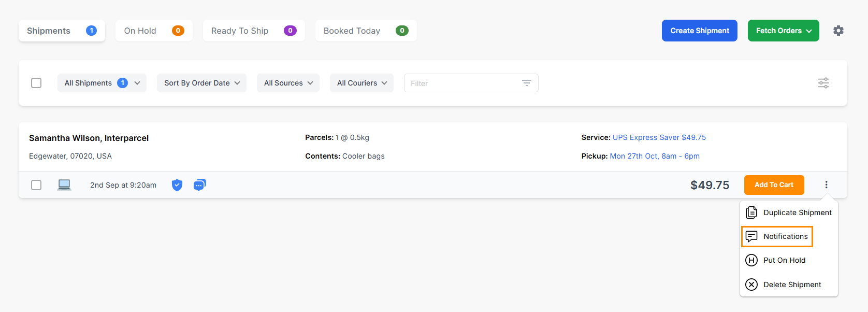
Task: Check the Samantha Wilson shipment checkbox
Action: (36, 185)
